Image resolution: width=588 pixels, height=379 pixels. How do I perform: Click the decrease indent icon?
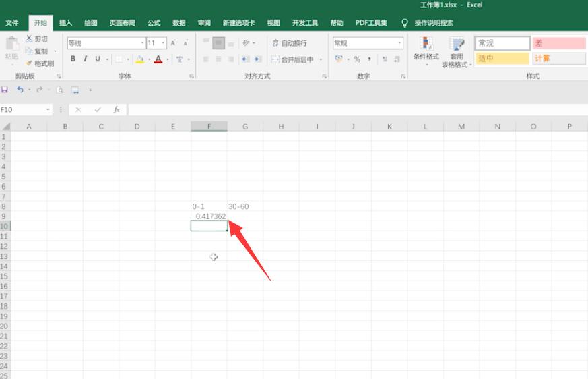click(x=245, y=59)
